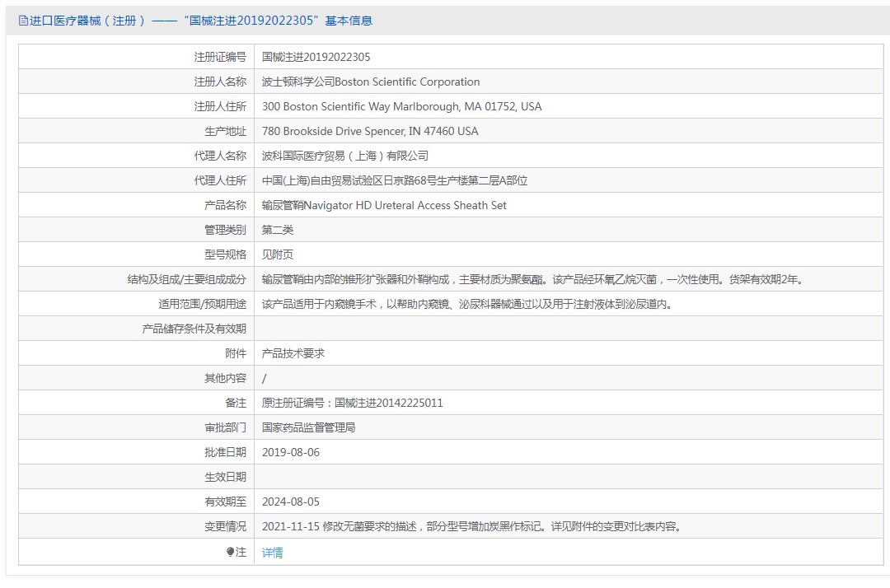Click the value 见附页
Viewport: 890px width, 588px height.
click(x=278, y=254)
